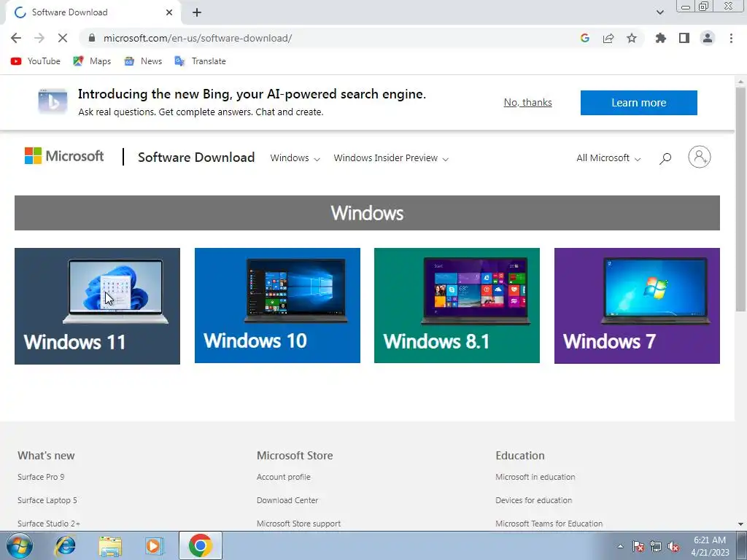This screenshot has height=560, width=747.
Task: Open a new tab with plus button
Action: [x=197, y=12]
